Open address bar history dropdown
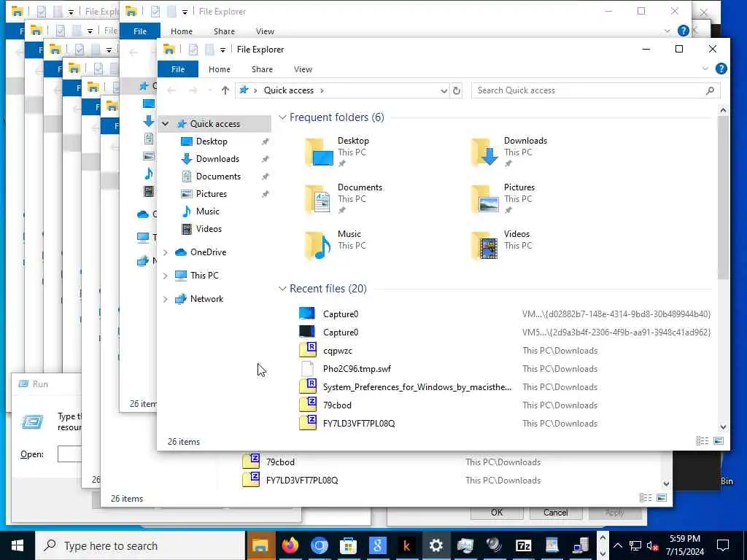Image resolution: width=747 pixels, height=560 pixels. coord(444,90)
